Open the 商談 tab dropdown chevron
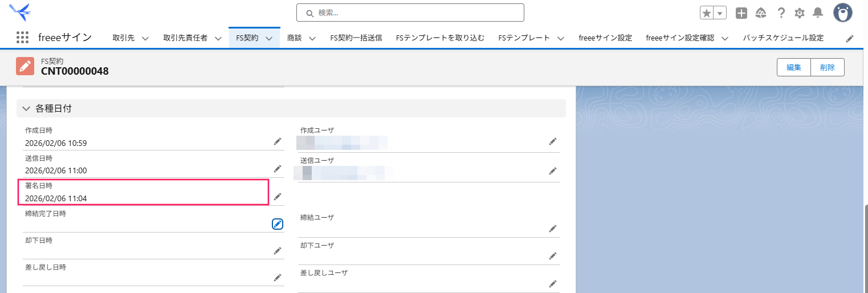 click(312, 38)
